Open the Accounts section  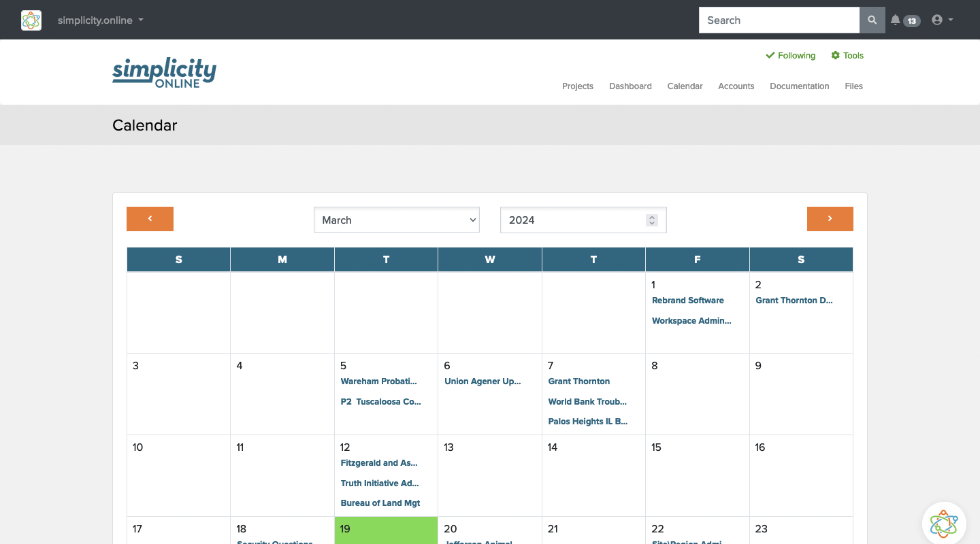pos(736,86)
